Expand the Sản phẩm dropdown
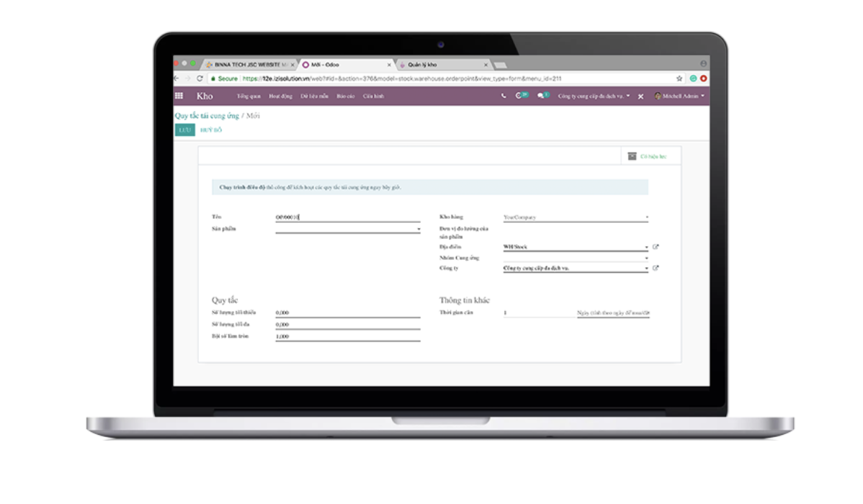The width and height of the screenshot is (863, 504). pyautogui.click(x=419, y=230)
